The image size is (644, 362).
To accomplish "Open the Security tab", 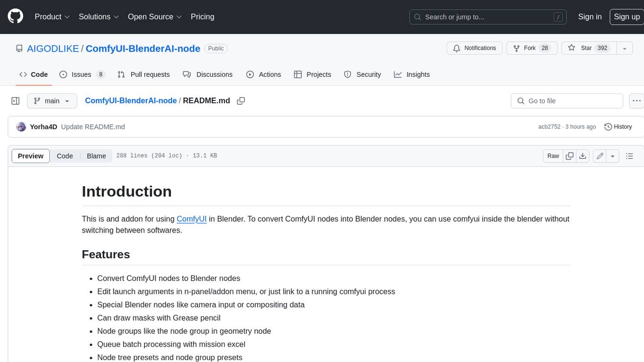I will coord(363,74).
